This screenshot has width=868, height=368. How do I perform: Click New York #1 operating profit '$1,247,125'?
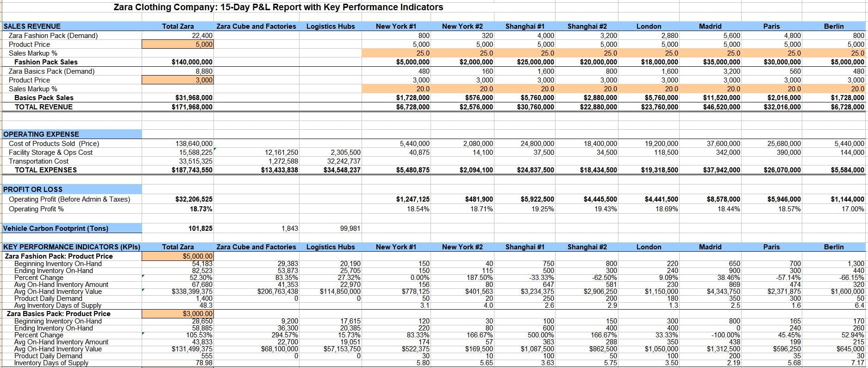(413, 199)
